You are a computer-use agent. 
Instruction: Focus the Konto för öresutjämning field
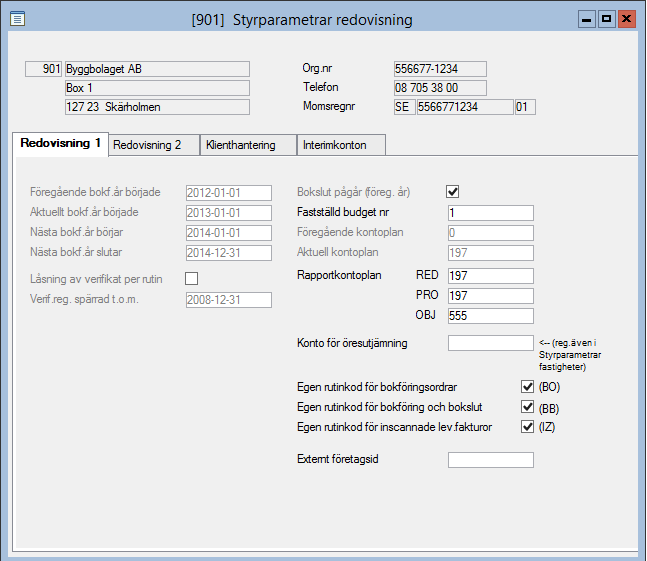491,343
